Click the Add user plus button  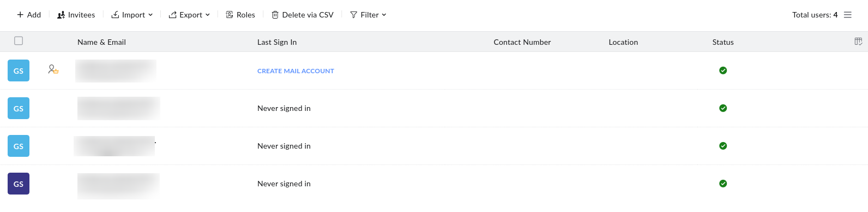[x=20, y=15]
